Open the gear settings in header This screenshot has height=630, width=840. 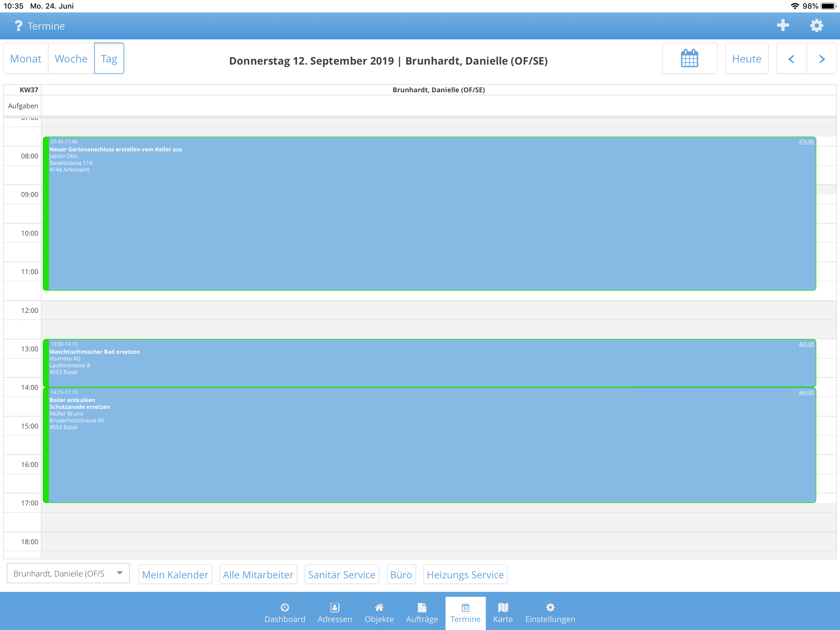pyautogui.click(x=816, y=26)
